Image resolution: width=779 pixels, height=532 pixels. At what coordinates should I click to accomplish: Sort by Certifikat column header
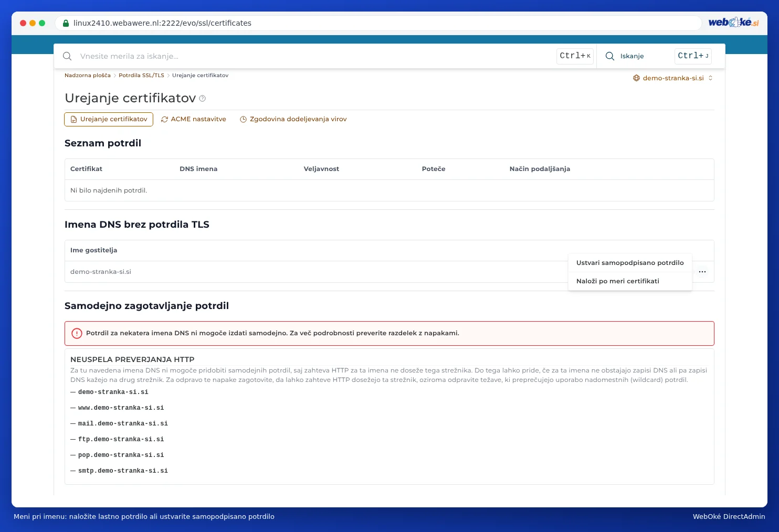86,169
